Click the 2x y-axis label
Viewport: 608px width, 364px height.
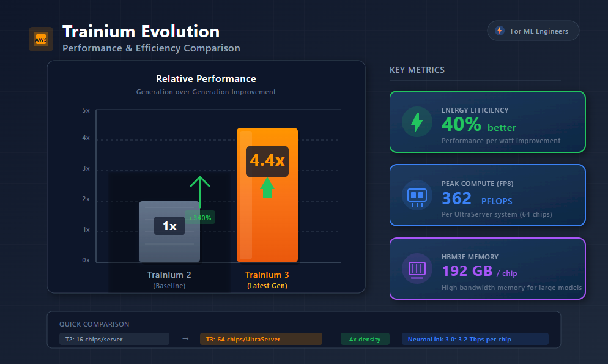click(x=86, y=199)
